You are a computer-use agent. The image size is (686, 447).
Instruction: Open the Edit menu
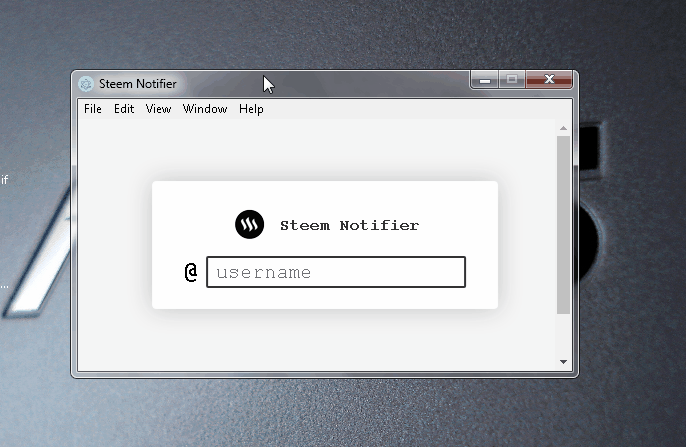[124, 109]
